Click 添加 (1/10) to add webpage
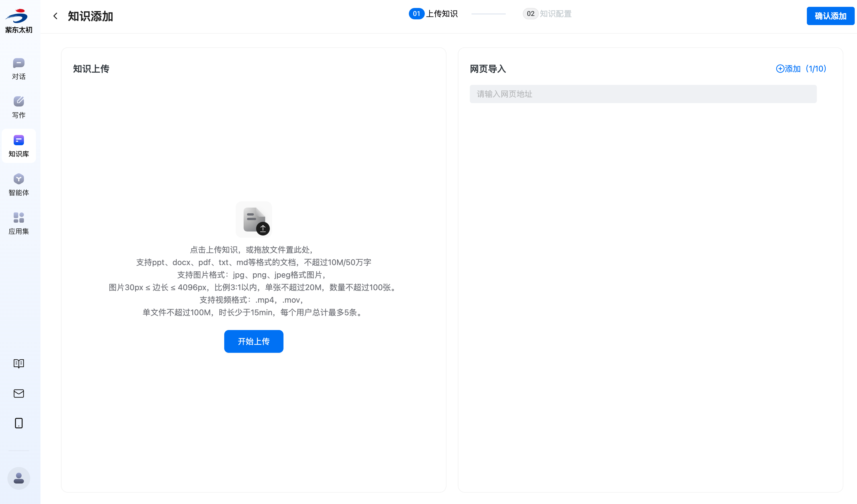857x504 pixels. click(x=801, y=69)
